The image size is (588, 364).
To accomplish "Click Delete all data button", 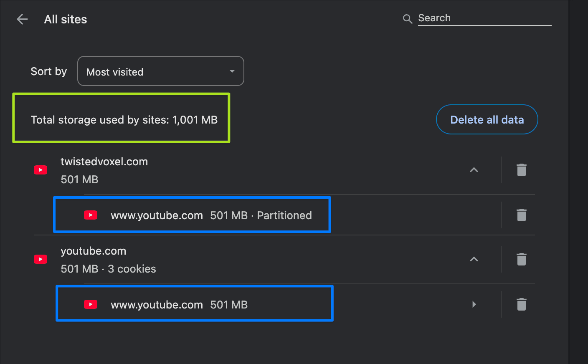I will pos(487,119).
